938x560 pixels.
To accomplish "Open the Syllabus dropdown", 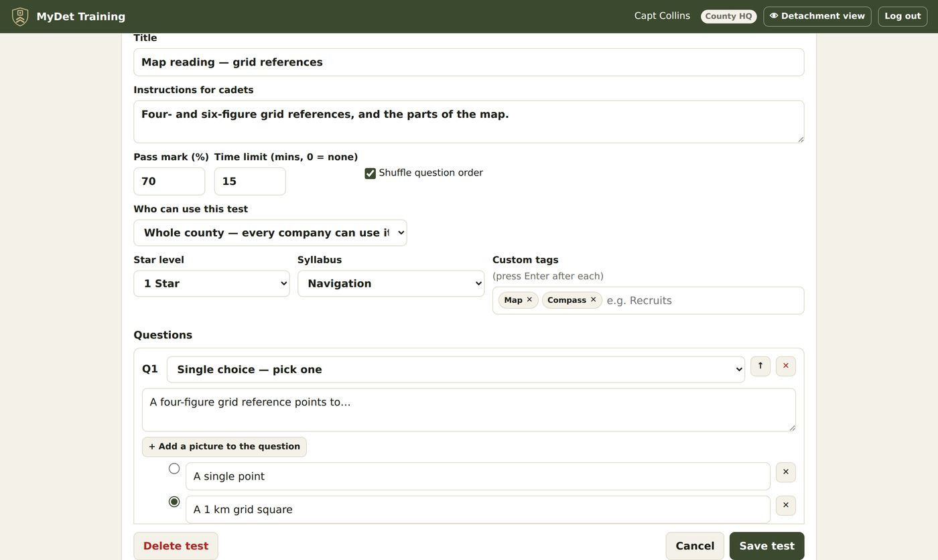I will [x=391, y=283].
